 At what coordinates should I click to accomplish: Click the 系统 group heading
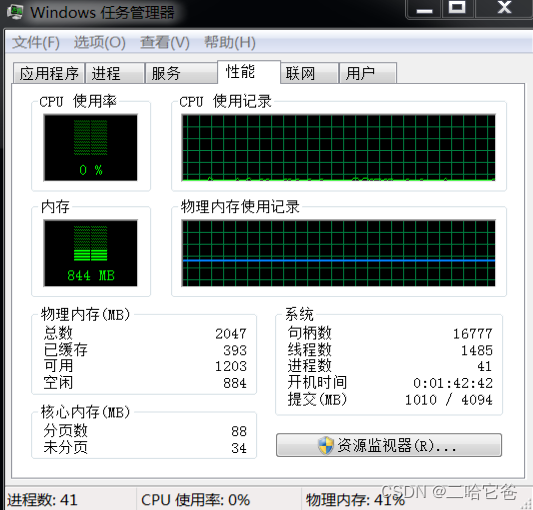point(299,314)
